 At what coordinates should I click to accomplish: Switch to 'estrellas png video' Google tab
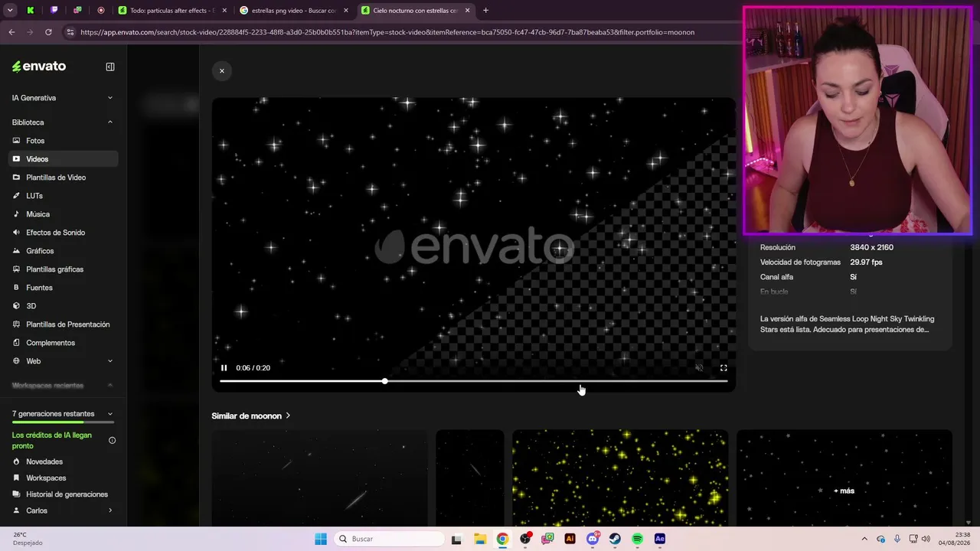pyautogui.click(x=294, y=11)
